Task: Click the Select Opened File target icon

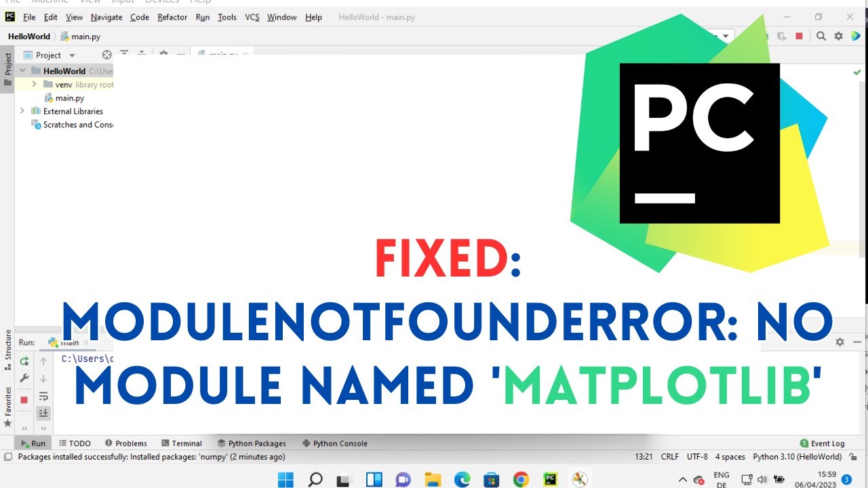Action: tap(106, 55)
